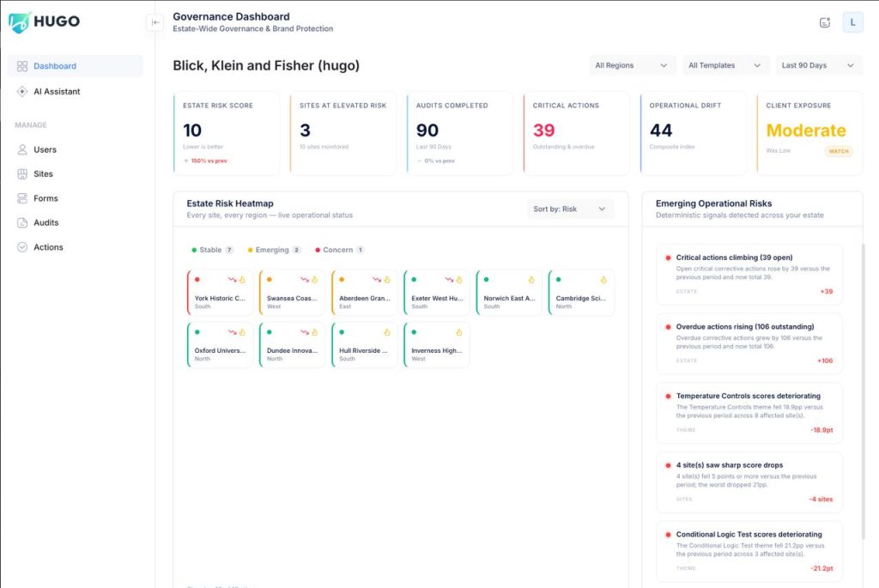Select the Cambridge Sci site card
Image resolution: width=879 pixels, height=588 pixels.
point(581,293)
